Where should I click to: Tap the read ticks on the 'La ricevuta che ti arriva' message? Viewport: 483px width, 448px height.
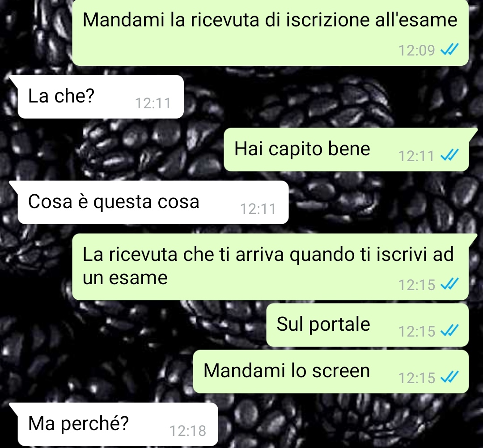click(x=450, y=284)
